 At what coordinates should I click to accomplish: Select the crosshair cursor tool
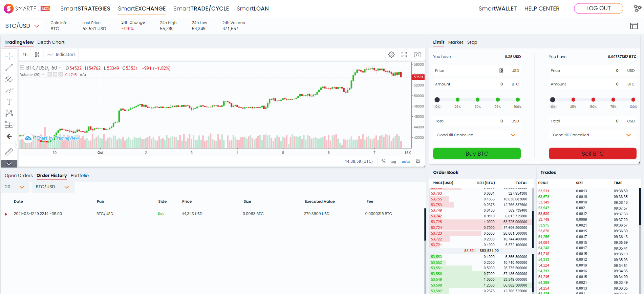tap(9, 56)
